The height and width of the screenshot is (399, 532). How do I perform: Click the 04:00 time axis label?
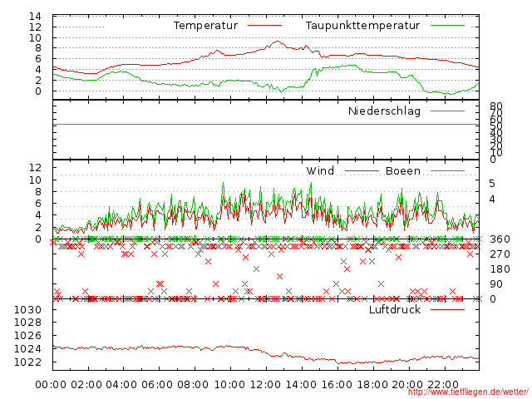point(122,385)
